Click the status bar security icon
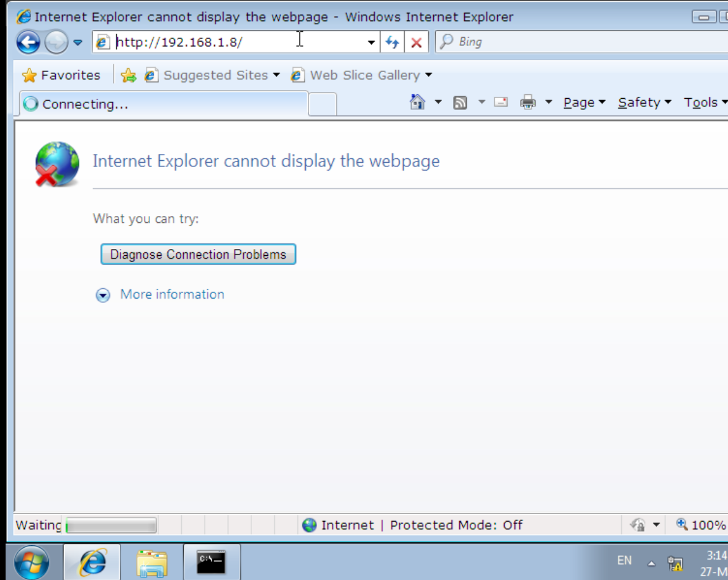Image resolution: width=728 pixels, height=580 pixels. [x=638, y=525]
